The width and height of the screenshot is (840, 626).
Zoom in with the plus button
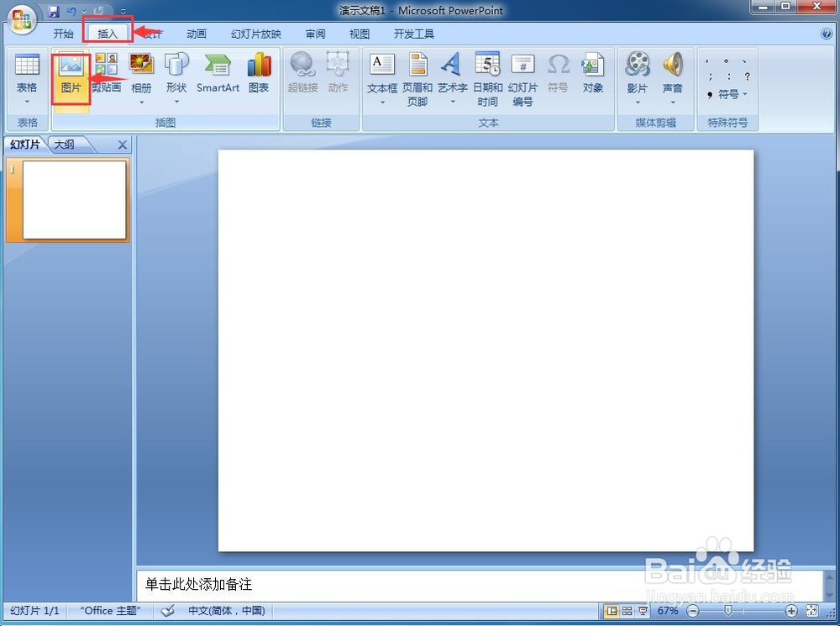pos(791,611)
